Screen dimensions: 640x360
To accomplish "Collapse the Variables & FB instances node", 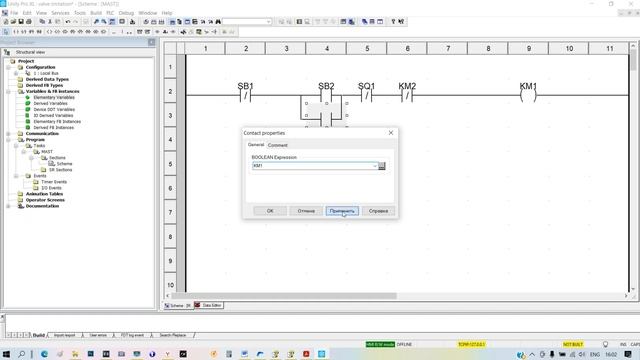I will pos(9,91).
